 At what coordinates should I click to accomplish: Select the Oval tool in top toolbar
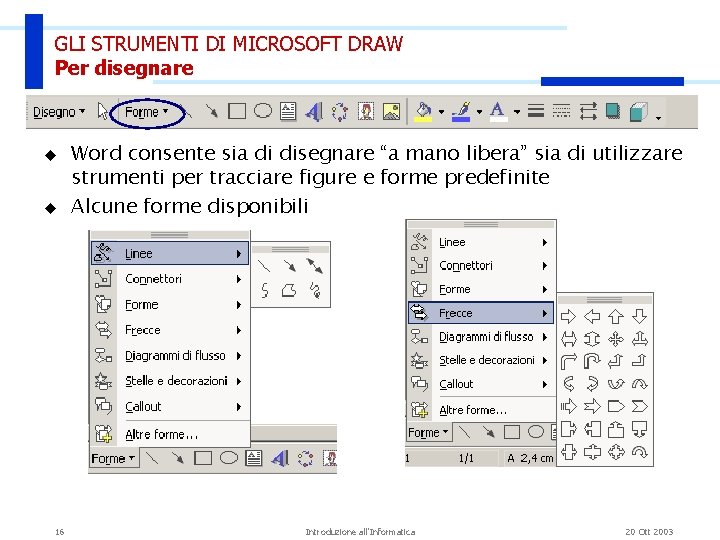(263, 111)
